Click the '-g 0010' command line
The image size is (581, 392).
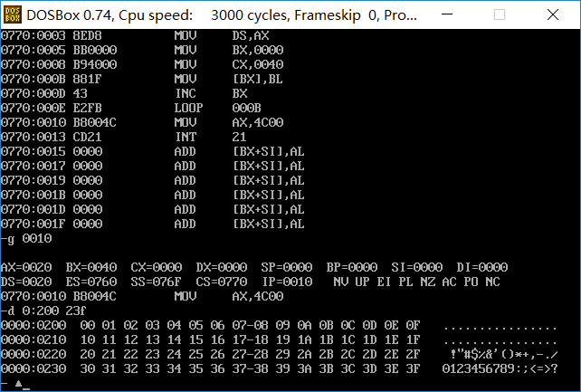[x=26, y=239]
